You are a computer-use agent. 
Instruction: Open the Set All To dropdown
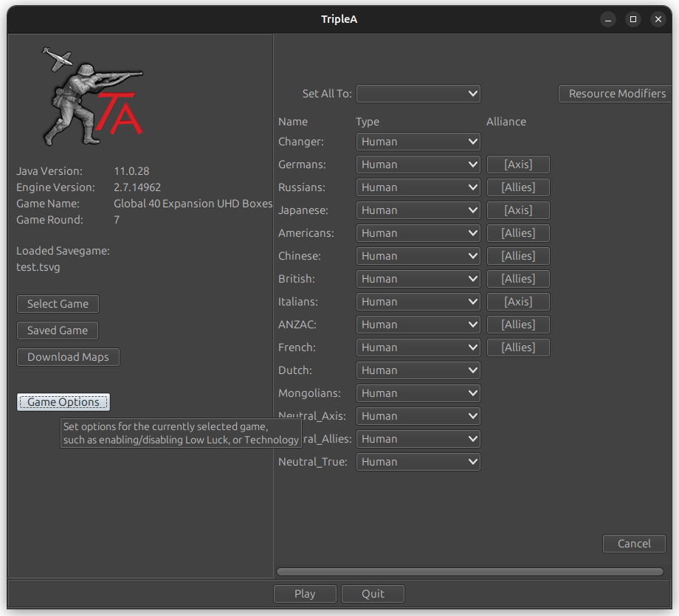pos(418,94)
